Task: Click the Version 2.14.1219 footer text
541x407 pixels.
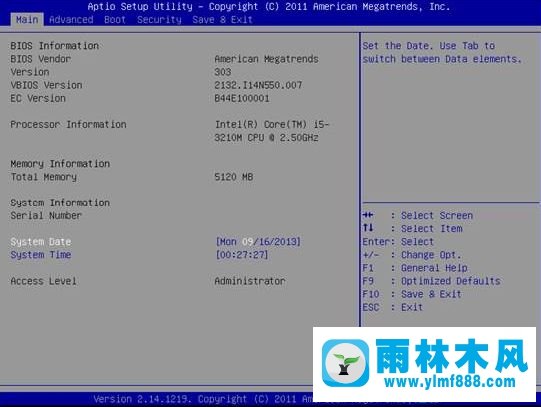Action: [203, 399]
